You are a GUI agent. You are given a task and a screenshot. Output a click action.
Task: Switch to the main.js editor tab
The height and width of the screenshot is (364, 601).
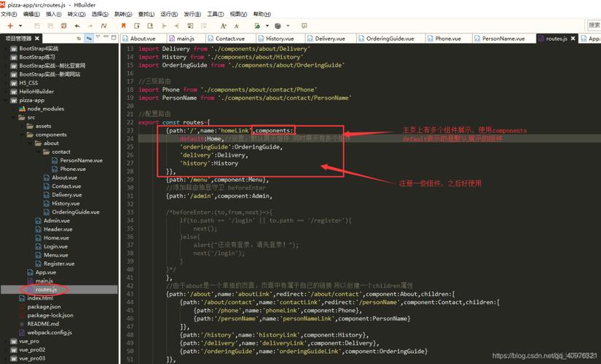click(x=185, y=39)
